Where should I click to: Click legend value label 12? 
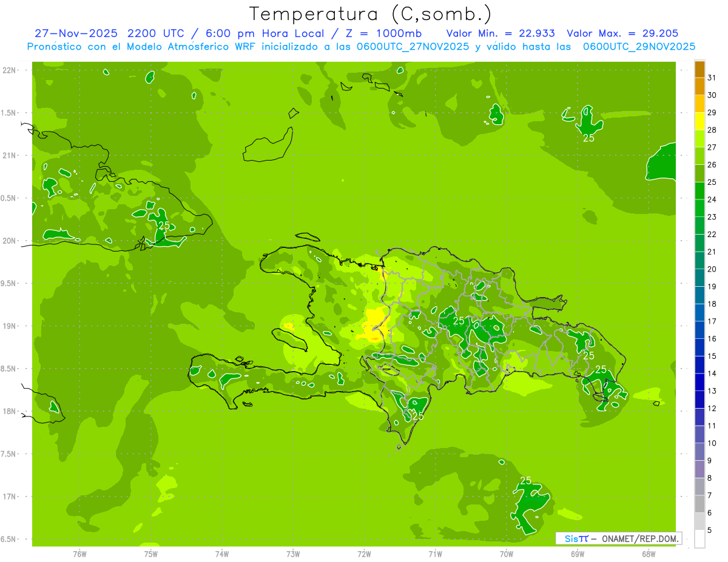pos(712,409)
